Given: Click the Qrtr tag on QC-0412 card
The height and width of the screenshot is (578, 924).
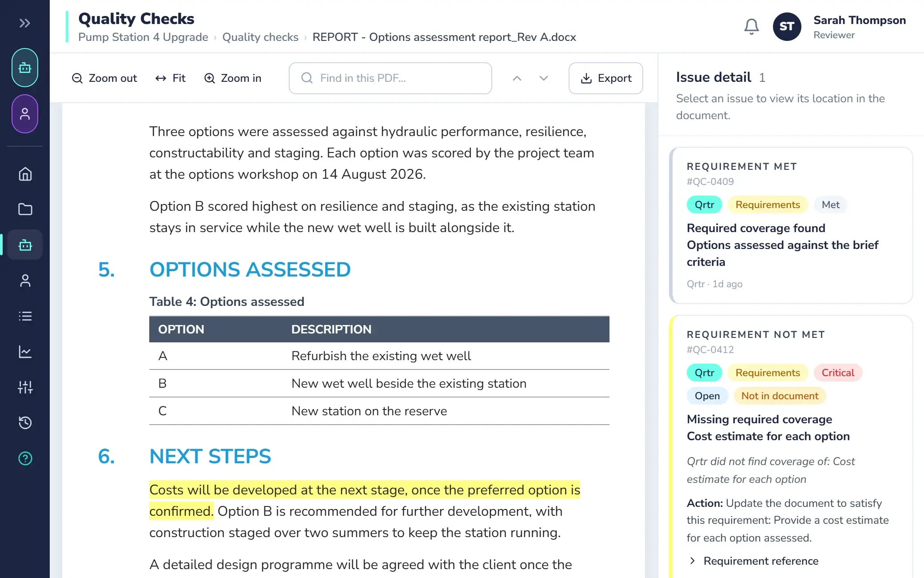Looking at the screenshot, I should click(705, 373).
